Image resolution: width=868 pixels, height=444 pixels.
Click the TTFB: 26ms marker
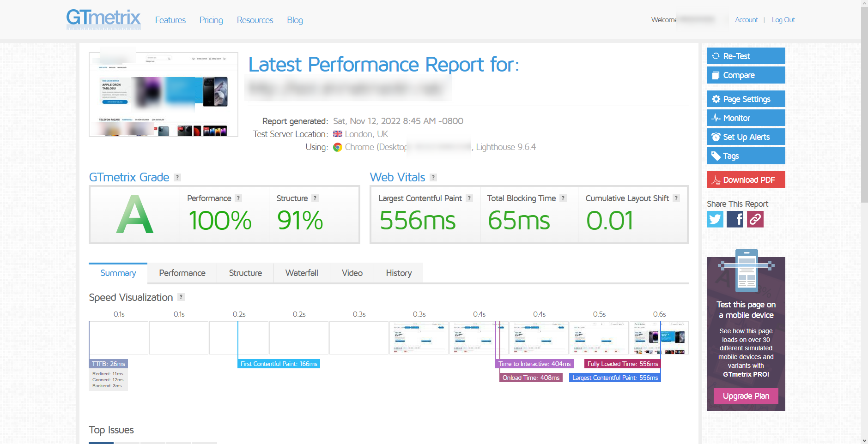click(x=108, y=364)
